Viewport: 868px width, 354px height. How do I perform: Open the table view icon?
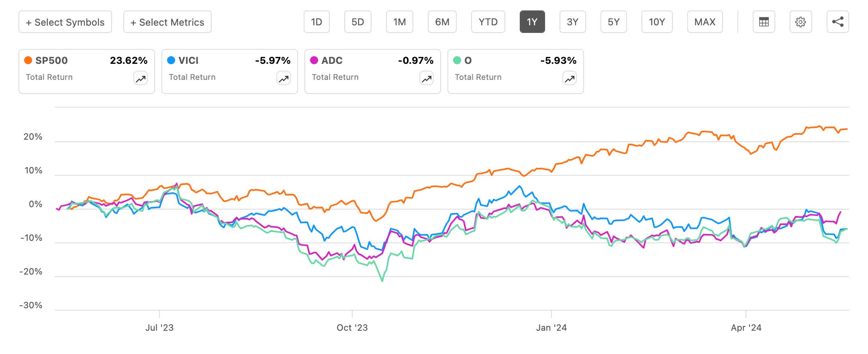click(763, 22)
